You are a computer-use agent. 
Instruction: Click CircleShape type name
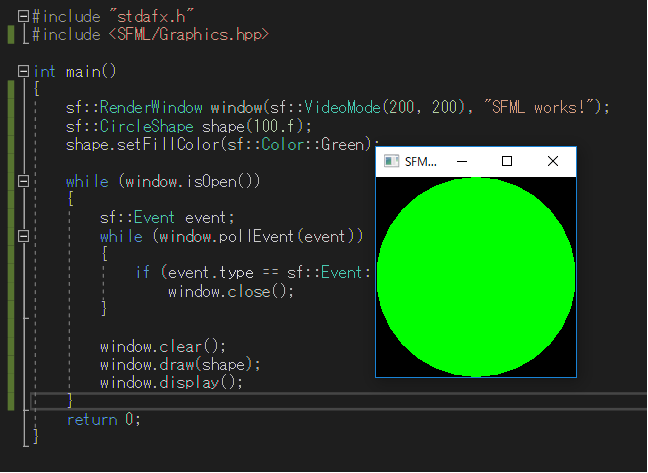[x=146, y=126]
